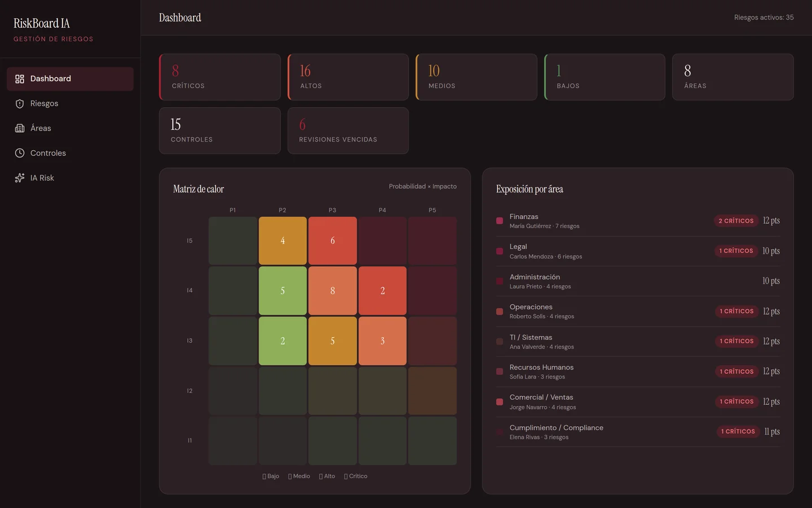Open the 15 Controles summary card
Image resolution: width=812 pixels, height=508 pixels.
pos(220,131)
